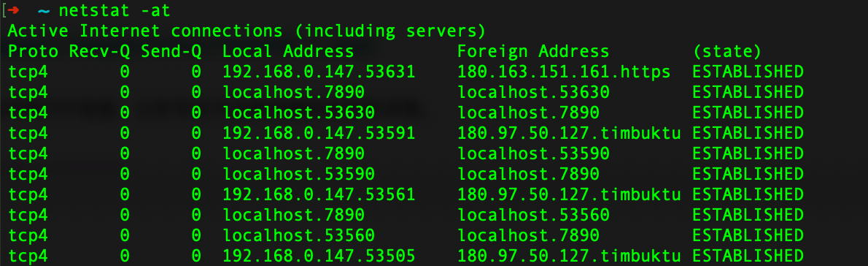868x266 pixels.
Task: Click 'localhost.7890' local address beside foreign localhost.53560
Action: pyautogui.click(x=293, y=216)
